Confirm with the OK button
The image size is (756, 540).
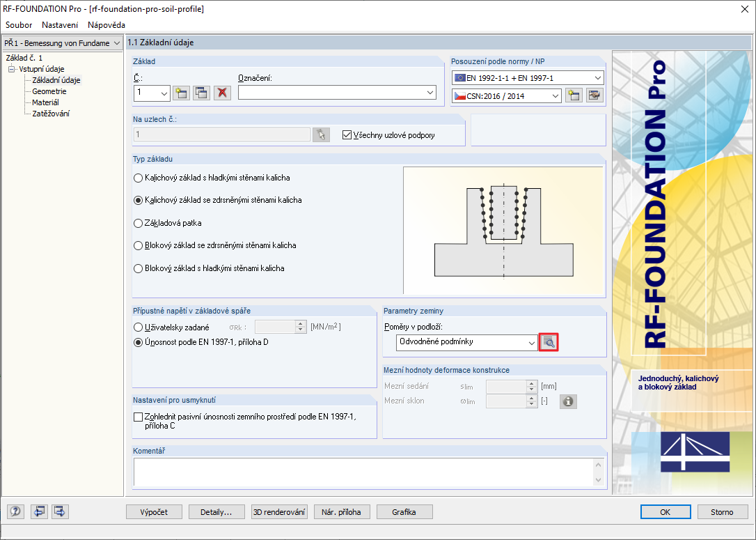pyautogui.click(x=666, y=512)
